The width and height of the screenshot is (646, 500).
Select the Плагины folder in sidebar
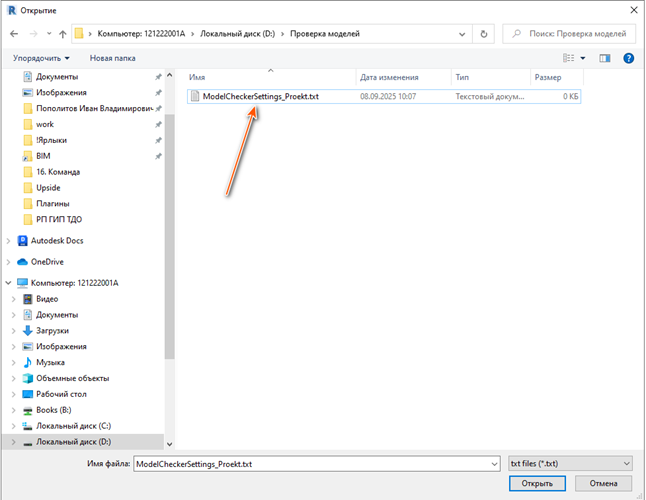(x=51, y=203)
